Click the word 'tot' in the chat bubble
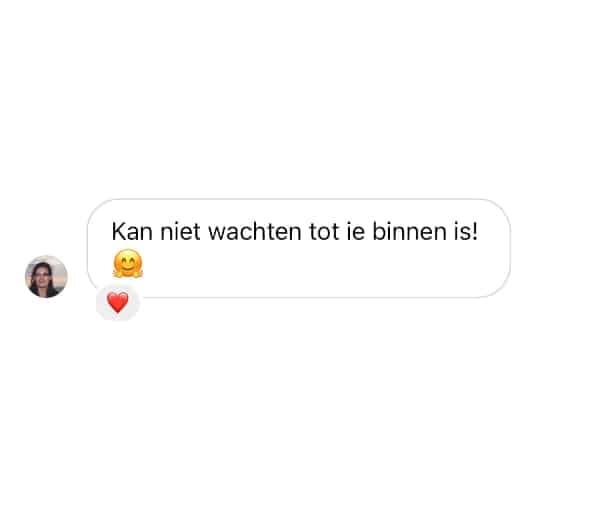The image size is (600, 518). click(324, 232)
